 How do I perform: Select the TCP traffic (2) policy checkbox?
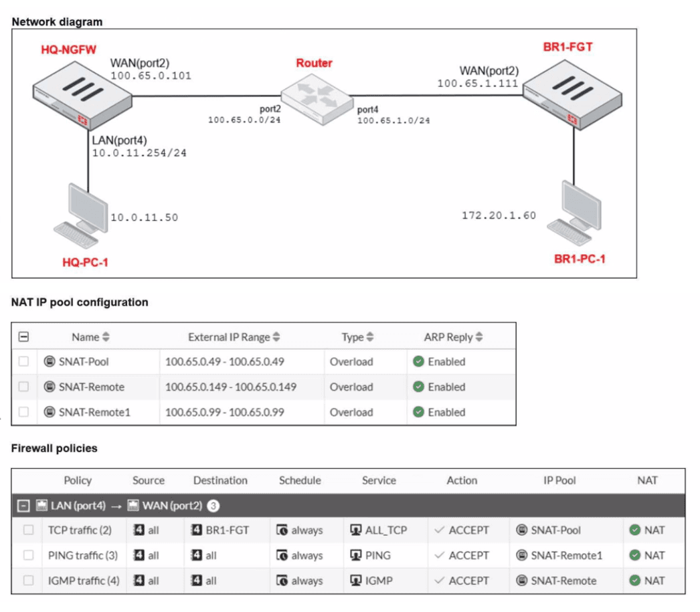29,530
